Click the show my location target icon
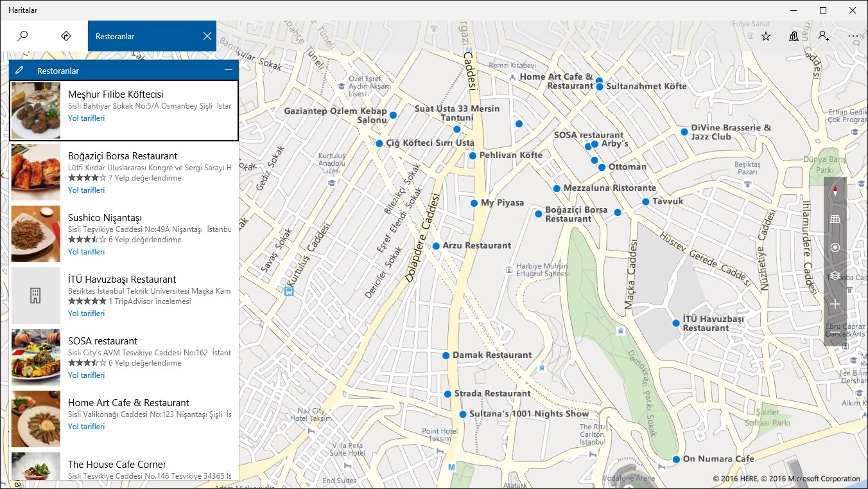868x489 pixels. coord(835,247)
